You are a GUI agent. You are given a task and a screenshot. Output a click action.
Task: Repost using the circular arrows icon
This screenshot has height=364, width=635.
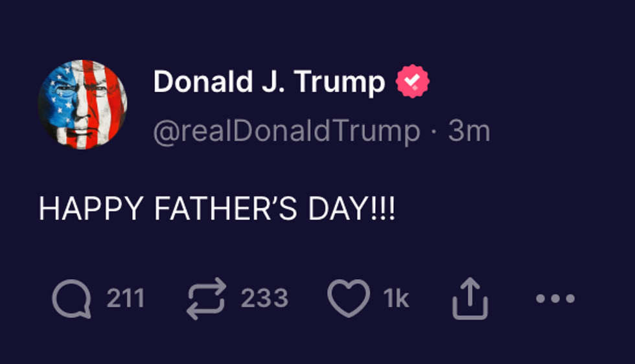tap(207, 299)
